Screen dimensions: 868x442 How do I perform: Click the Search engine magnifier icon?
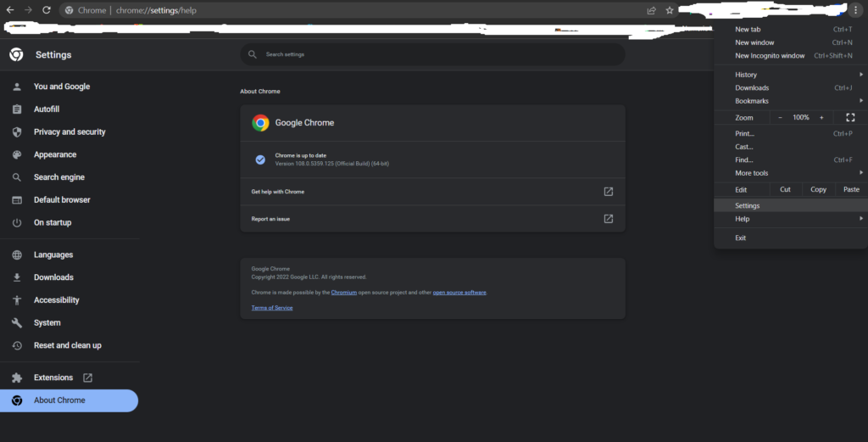[17, 177]
